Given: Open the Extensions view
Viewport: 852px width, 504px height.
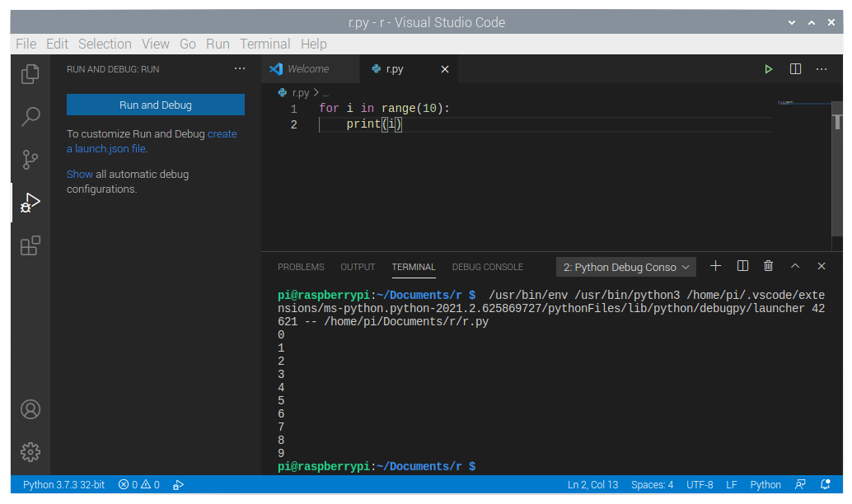Looking at the screenshot, I should pyautogui.click(x=30, y=245).
